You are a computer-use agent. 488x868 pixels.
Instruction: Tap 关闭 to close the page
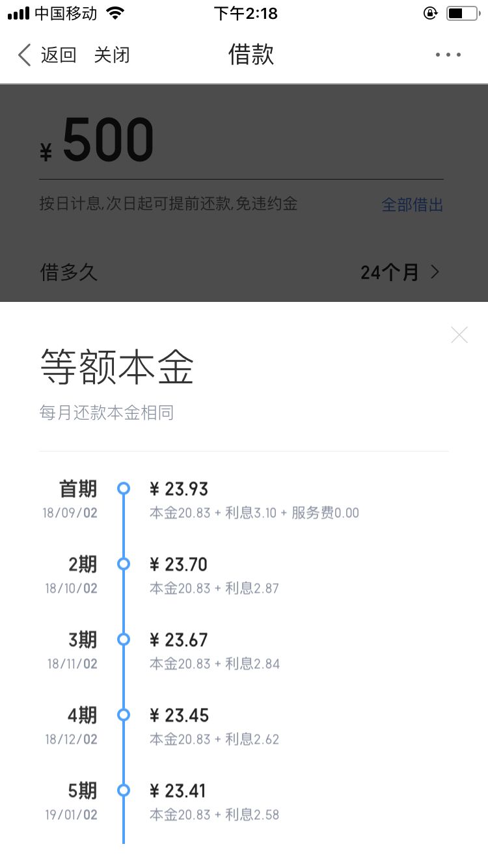click(112, 55)
